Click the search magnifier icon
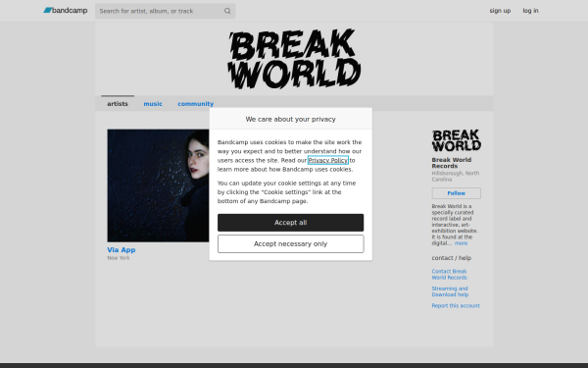The image size is (588, 368). (227, 11)
